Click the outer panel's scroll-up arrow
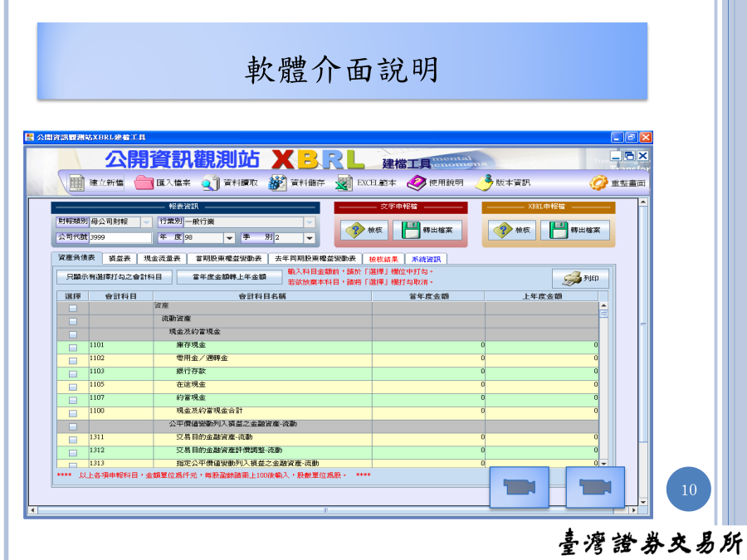 click(x=643, y=202)
